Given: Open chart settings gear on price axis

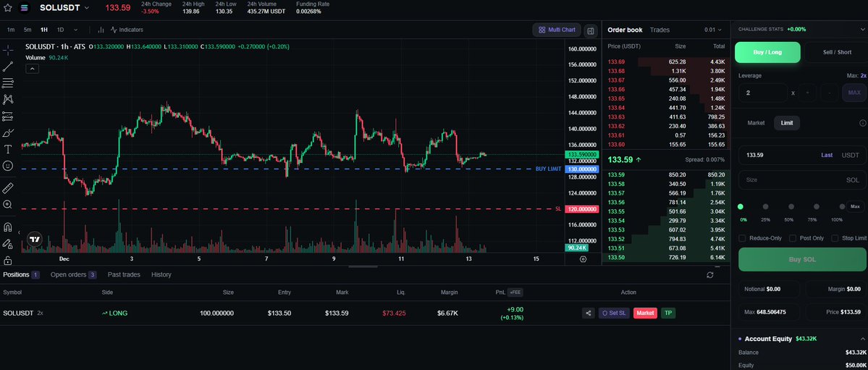Looking at the screenshot, I should point(583,258).
